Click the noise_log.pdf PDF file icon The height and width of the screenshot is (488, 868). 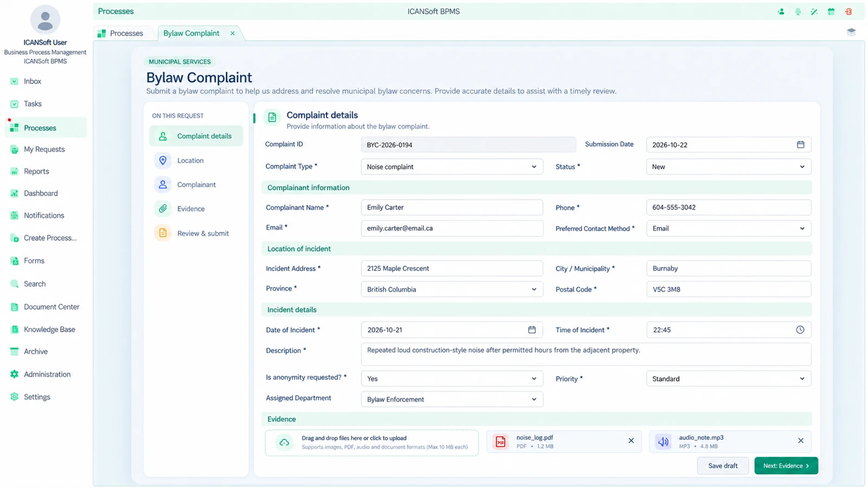(x=500, y=441)
